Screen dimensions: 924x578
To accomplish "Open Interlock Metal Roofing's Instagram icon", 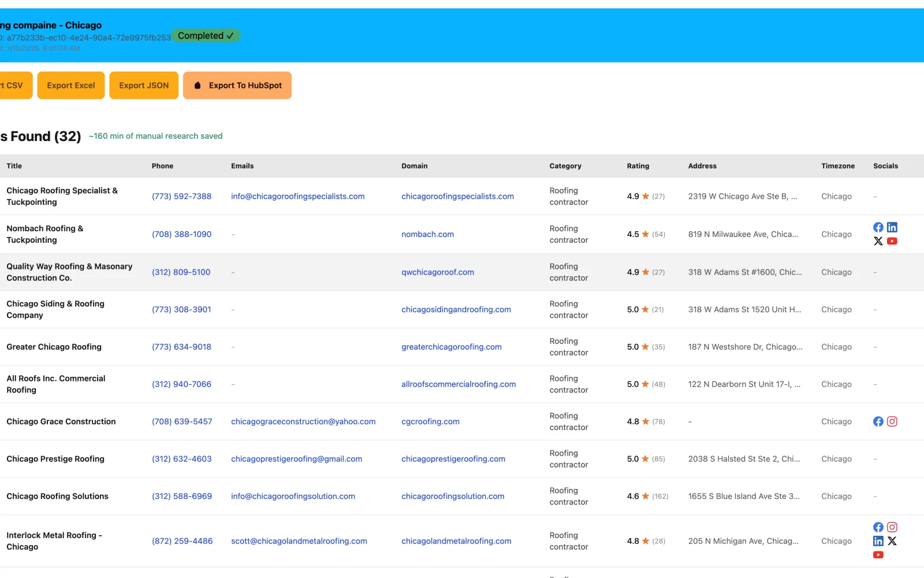I will tap(892, 527).
